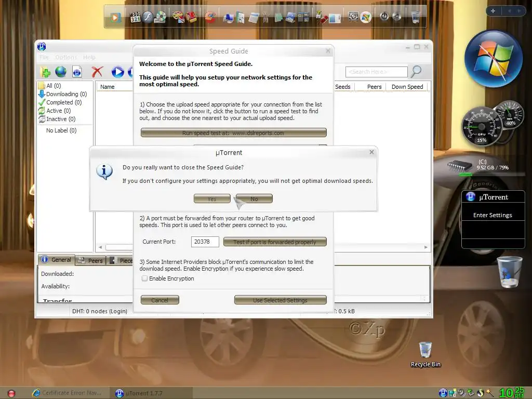
Task: Click the Add Torrent toolbar icon
Action: 46,72
